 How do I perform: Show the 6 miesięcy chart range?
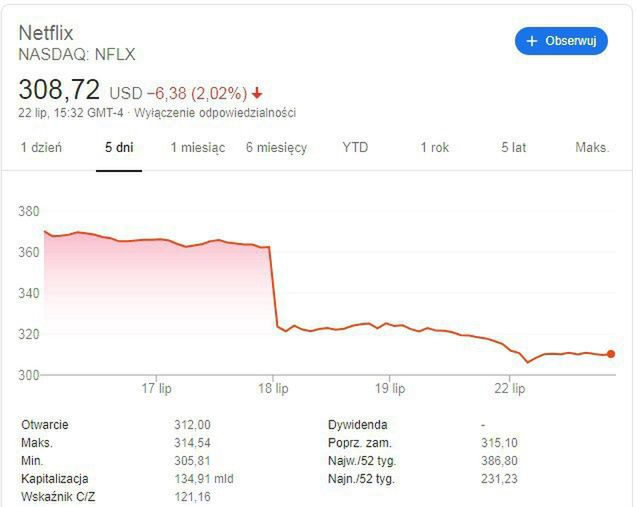click(276, 148)
